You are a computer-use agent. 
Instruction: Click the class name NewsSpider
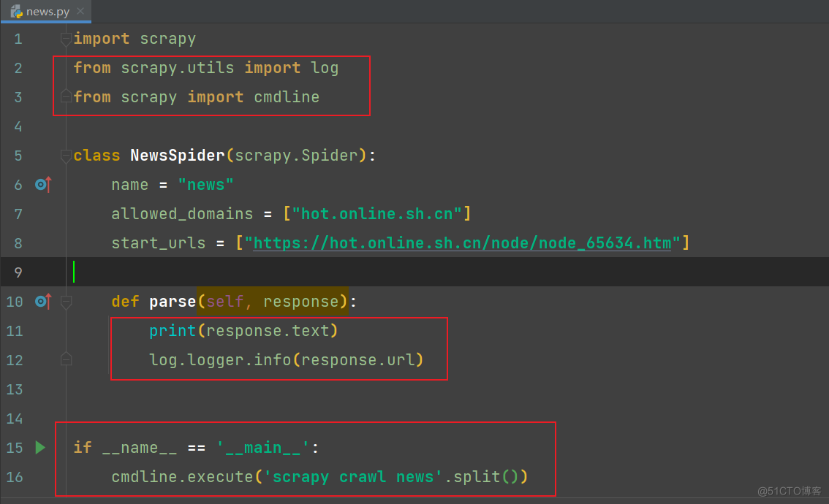178,156
